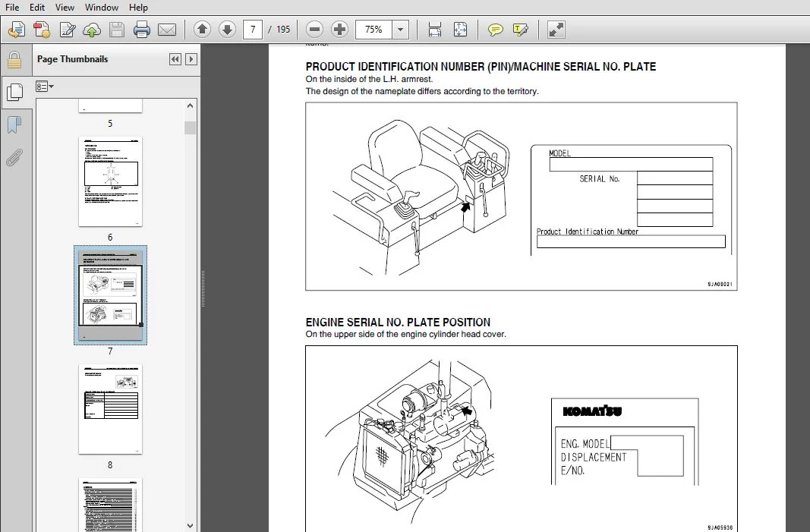Add a sticky note comment
This screenshot has height=532, width=810.
pos(495,30)
